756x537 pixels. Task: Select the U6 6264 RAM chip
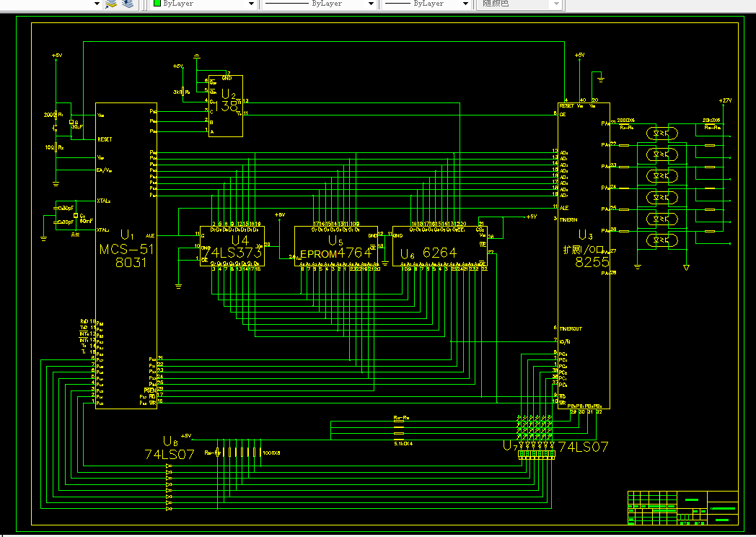coord(440,246)
